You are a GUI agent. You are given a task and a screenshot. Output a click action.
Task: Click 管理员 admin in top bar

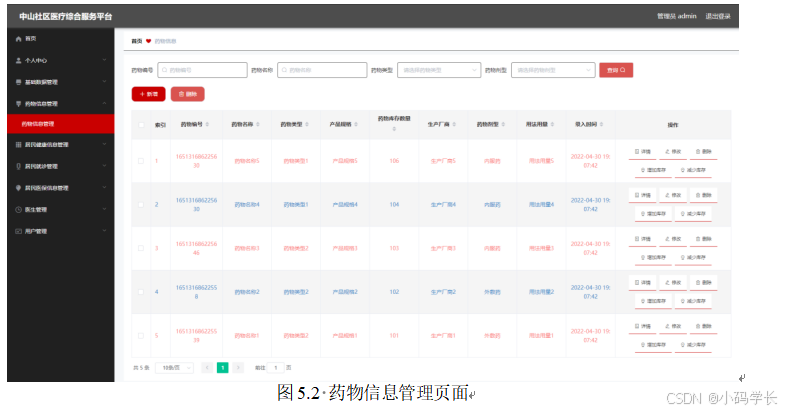(676, 16)
